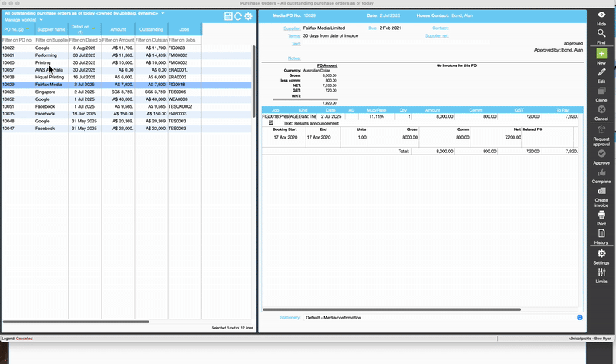Click detail panel horizontal scrollbar
The height and width of the screenshot is (364, 616).
(x=391, y=309)
